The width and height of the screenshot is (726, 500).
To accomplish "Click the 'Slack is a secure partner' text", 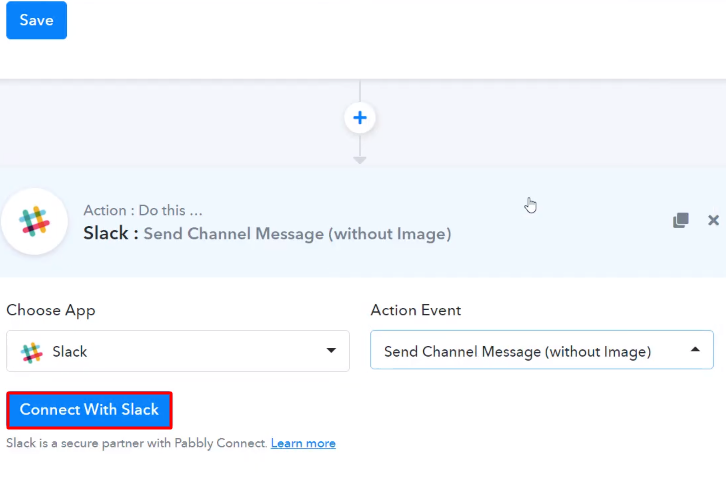I will [137, 443].
